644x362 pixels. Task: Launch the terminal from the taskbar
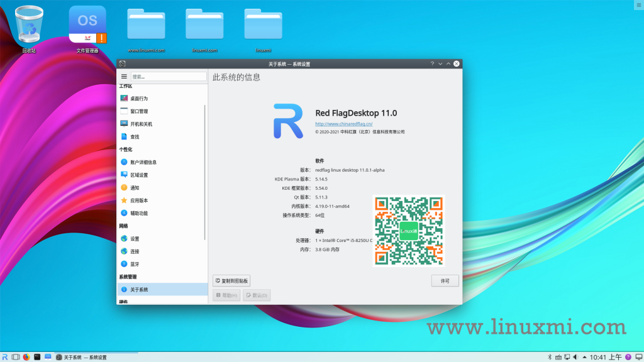37,357
